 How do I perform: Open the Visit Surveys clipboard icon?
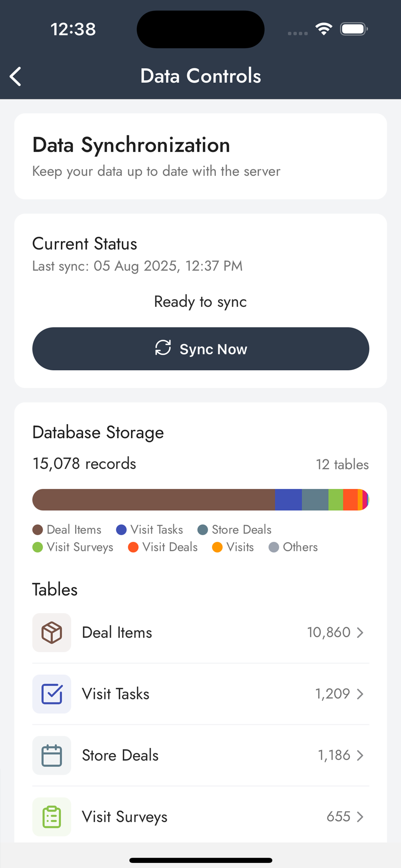coord(52,816)
